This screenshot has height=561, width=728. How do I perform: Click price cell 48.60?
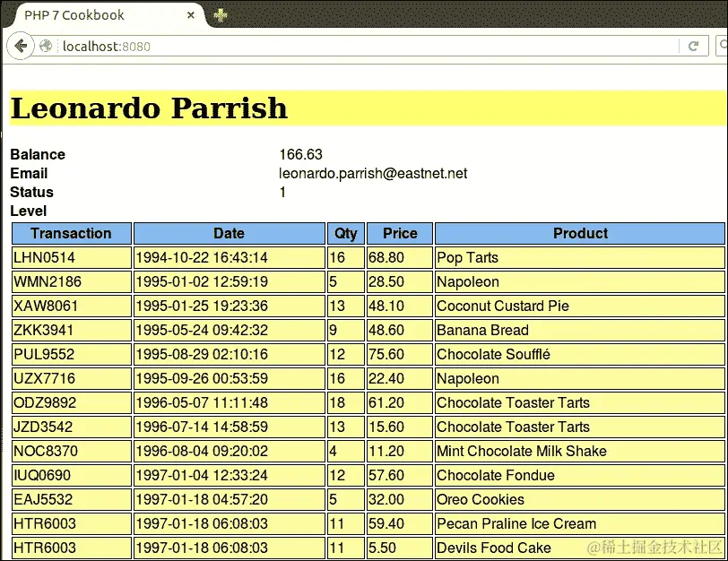(x=400, y=330)
